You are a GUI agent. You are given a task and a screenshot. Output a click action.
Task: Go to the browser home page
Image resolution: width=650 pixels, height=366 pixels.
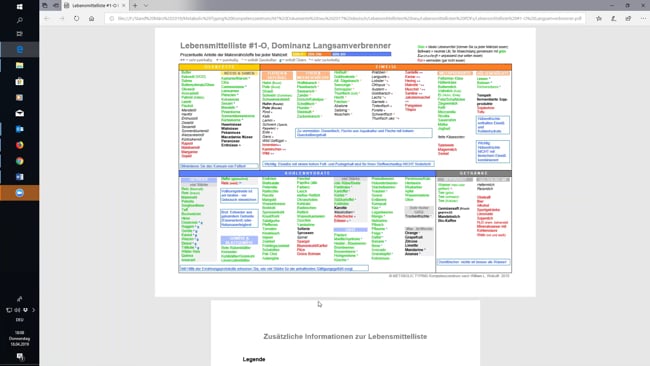point(91,19)
